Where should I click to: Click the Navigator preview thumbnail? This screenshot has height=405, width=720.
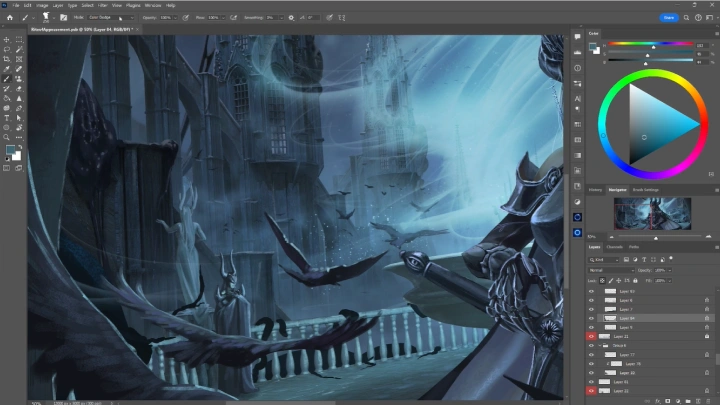click(652, 214)
